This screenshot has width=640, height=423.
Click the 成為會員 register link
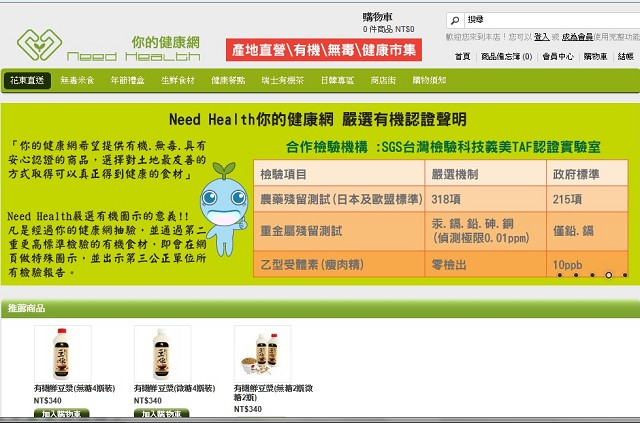[577, 37]
